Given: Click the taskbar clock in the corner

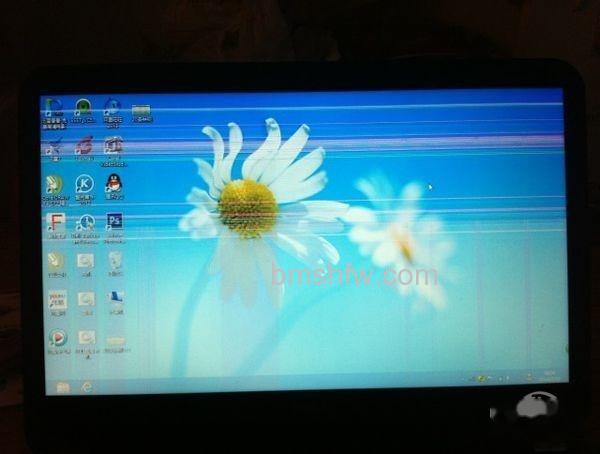Looking at the screenshot, I should tap(549, 375).
